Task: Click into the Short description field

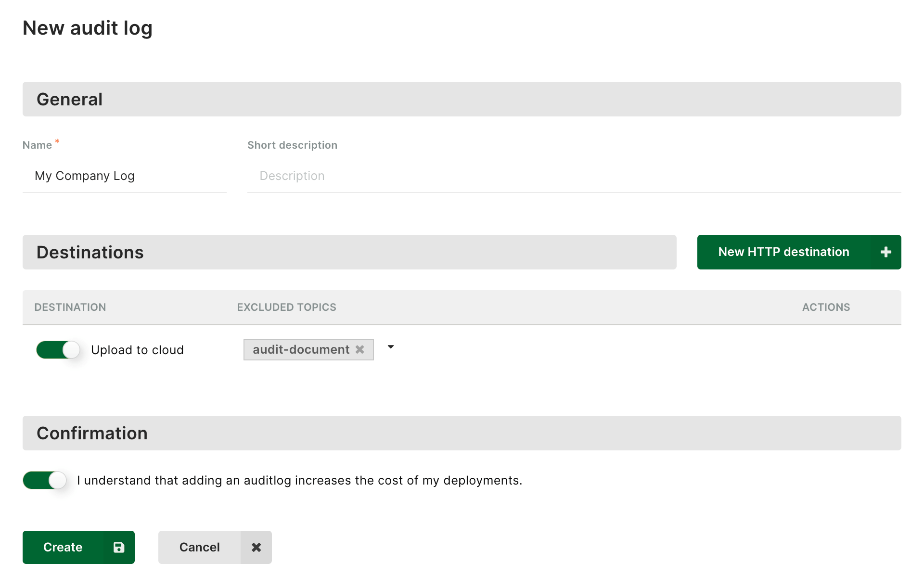Action: pyautogui.click(x=574, y=176)
